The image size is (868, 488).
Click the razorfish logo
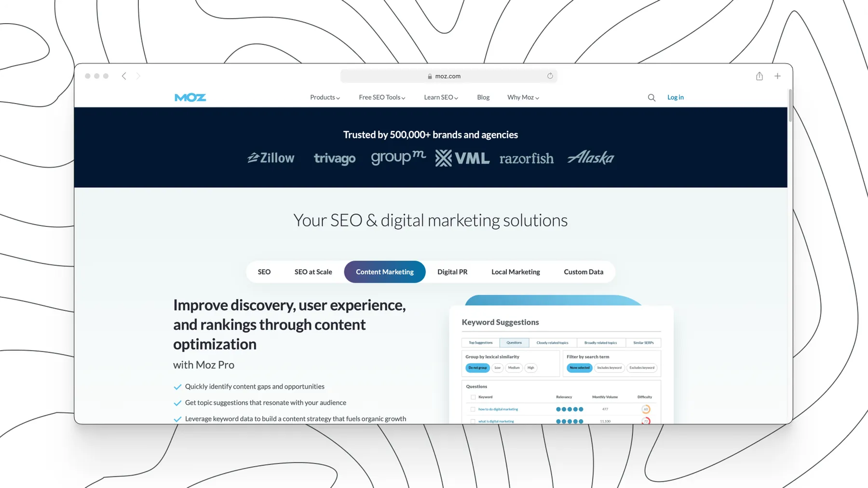pyautogui.click(x=527, y=158)
